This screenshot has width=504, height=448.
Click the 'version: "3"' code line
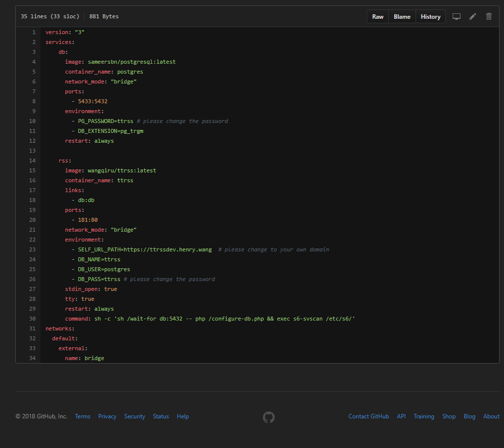65,32
